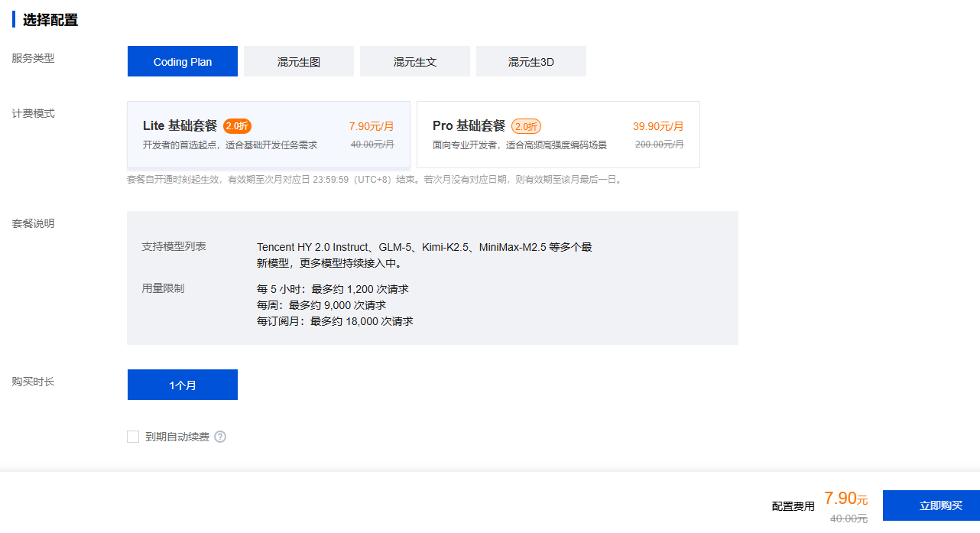Click the Pro plan description 面向专业开发者
This screenshot has width=980, height=533.
(x=519, y=145)
